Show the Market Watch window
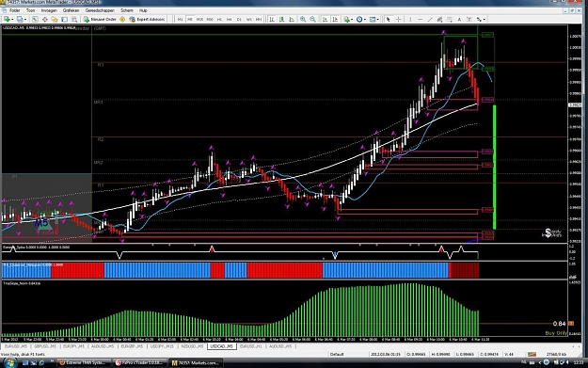This screenshot has height=368, width=588. (35, 19)
